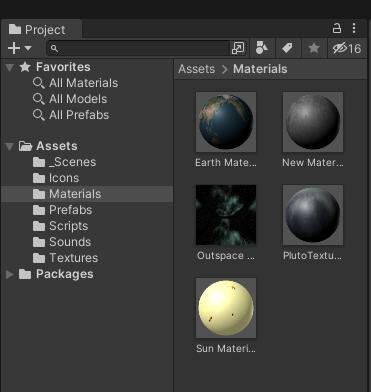Viewport: 371px width, 392px height.
Task: Select the Outspace skybox material thumbnail
Action: [x=226, y=215]
